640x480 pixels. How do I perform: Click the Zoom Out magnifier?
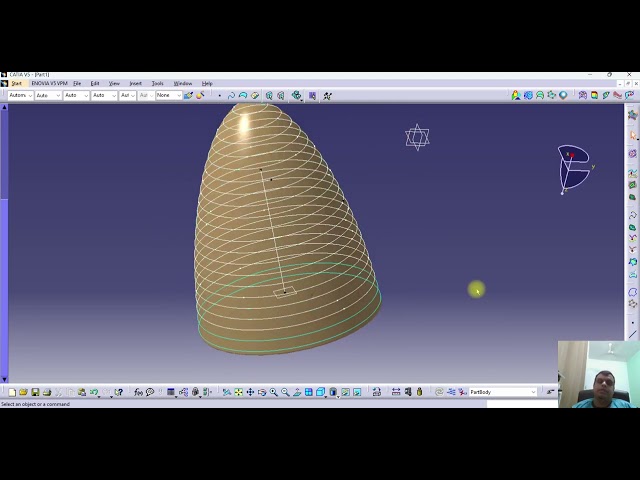coord(285,392)
